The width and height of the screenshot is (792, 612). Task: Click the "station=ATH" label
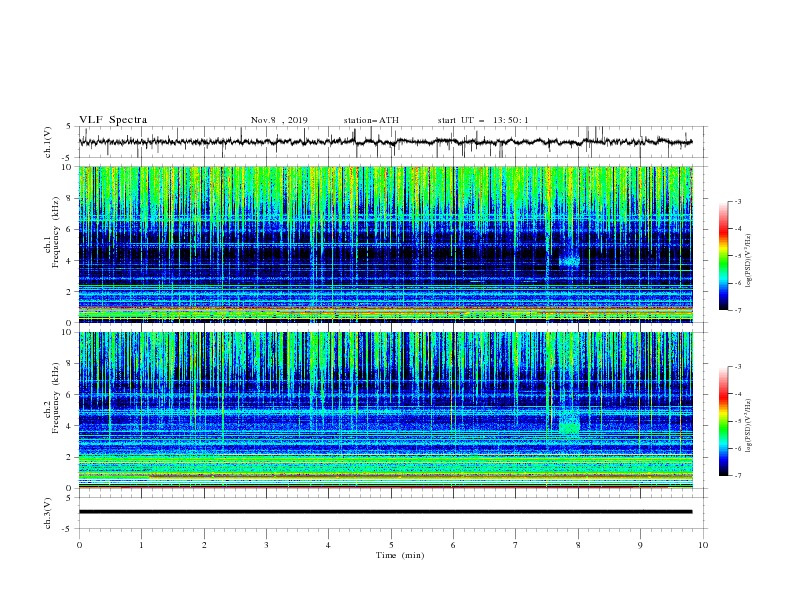click(x=371, y=120)
